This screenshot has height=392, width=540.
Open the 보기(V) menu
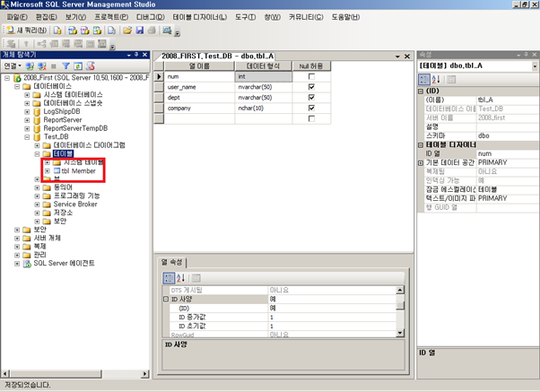tap(75, 17)
